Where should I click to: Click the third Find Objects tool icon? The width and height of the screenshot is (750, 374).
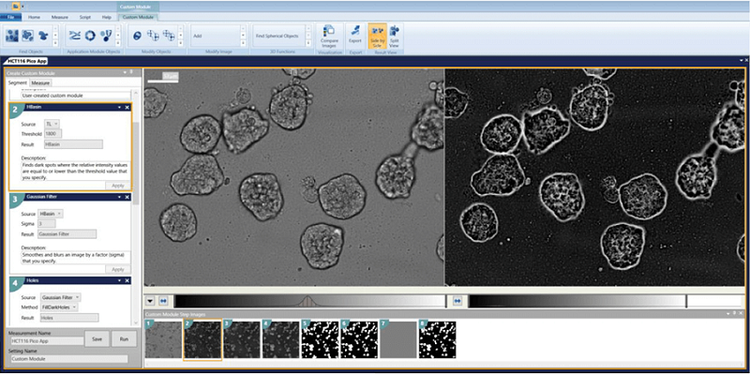(x=43, y=35)
